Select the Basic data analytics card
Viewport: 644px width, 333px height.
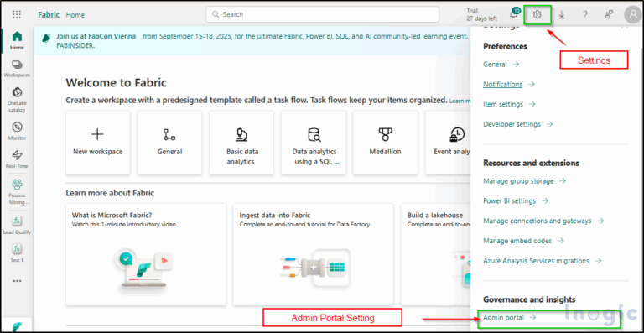241,143
